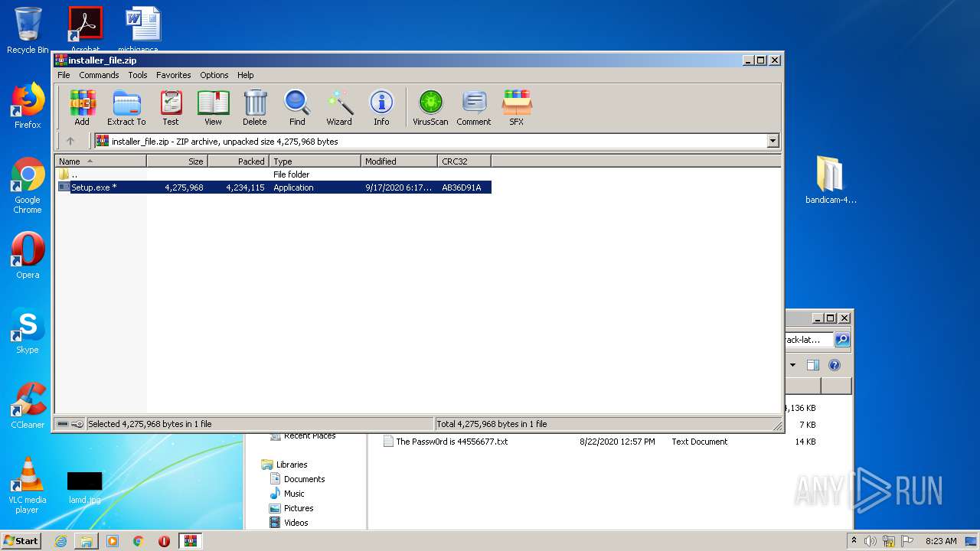Open the Favorites menu
Screen dimensions: 980x551
tap(174, 75)
